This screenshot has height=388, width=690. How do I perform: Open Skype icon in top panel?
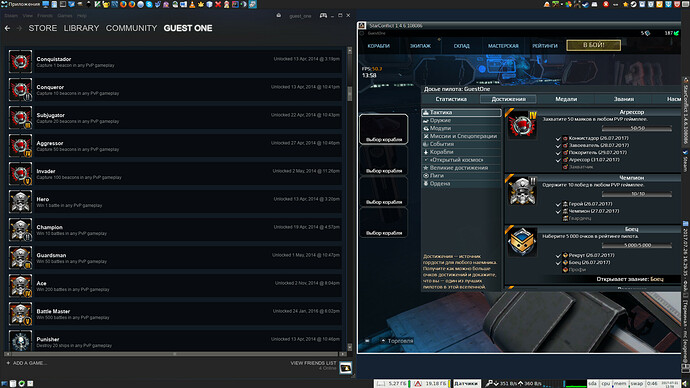click(x=149, y=4)
